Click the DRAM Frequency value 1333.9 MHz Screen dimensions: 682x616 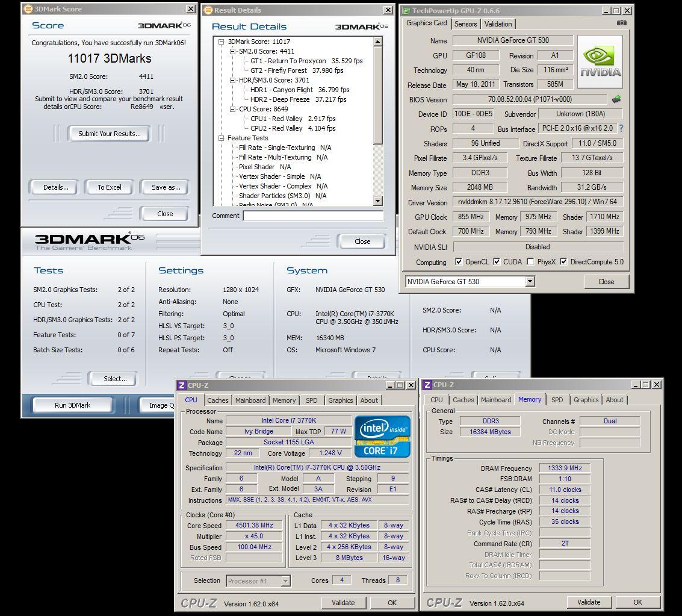(x=565, y=468)
